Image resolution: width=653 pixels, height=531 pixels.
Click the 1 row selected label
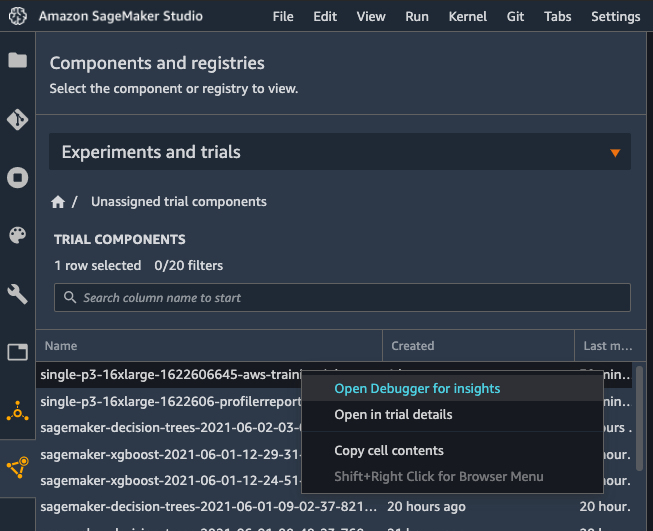pos(98,266)
